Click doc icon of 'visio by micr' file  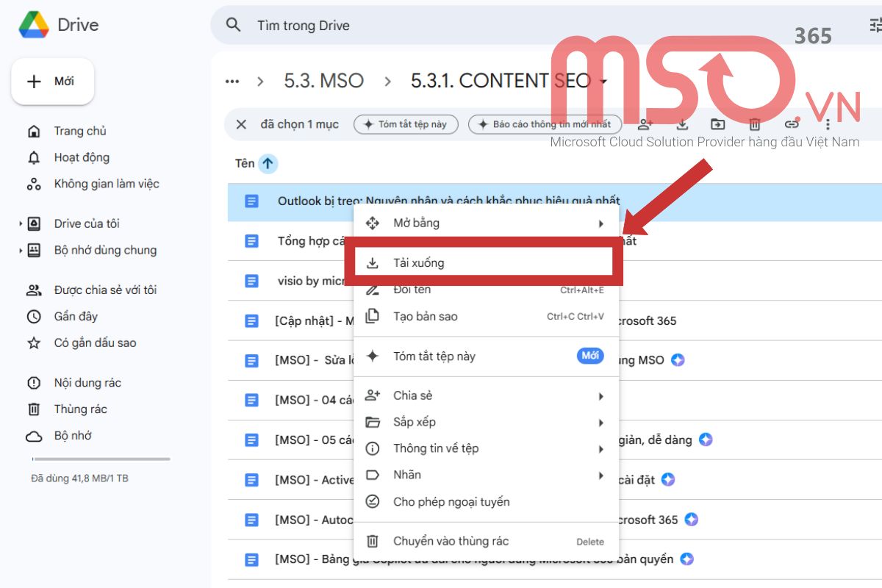click(x=251, y=281)
